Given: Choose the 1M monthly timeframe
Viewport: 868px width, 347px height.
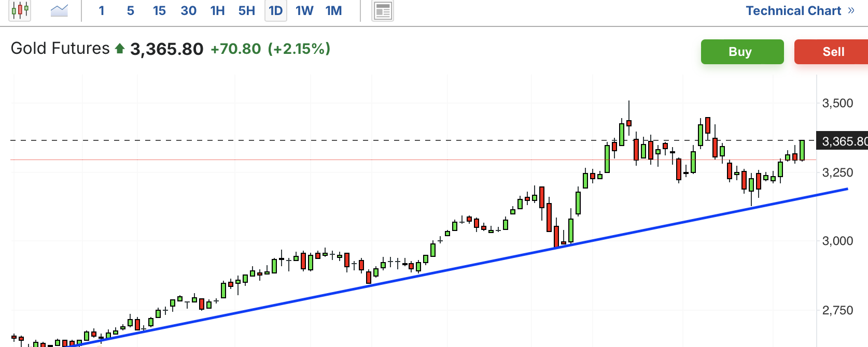Looking at the screenshot, I should [333, 10].
